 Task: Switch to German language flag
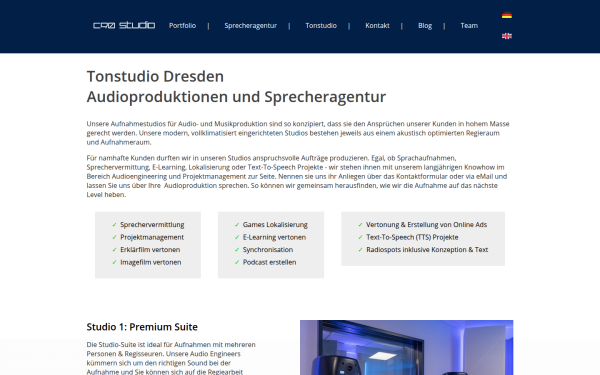(507, 15)
